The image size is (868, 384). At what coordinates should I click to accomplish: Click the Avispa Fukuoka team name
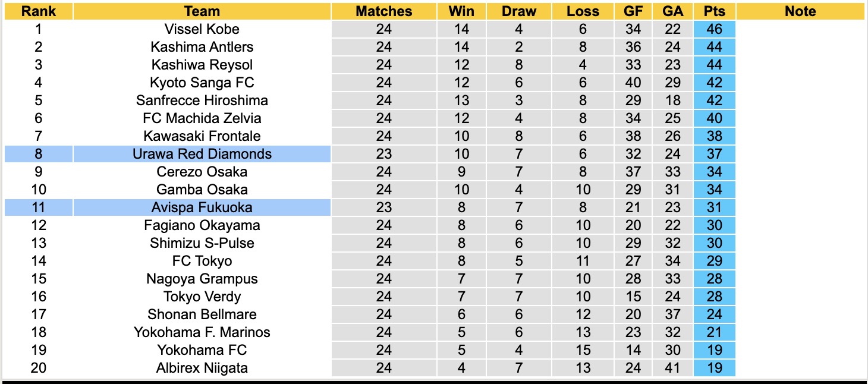(202, 207)
